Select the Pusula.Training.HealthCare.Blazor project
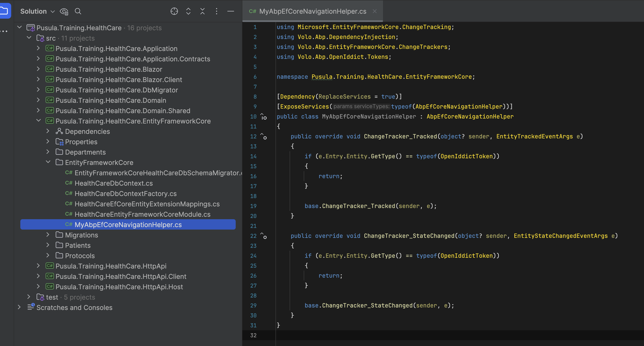 (x=109, y=69)
